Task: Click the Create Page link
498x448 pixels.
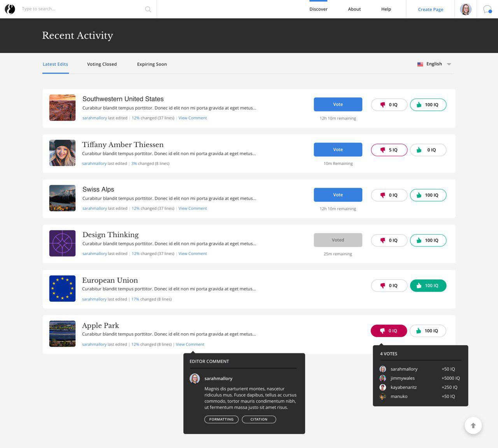Action: [x=430, y=9]
